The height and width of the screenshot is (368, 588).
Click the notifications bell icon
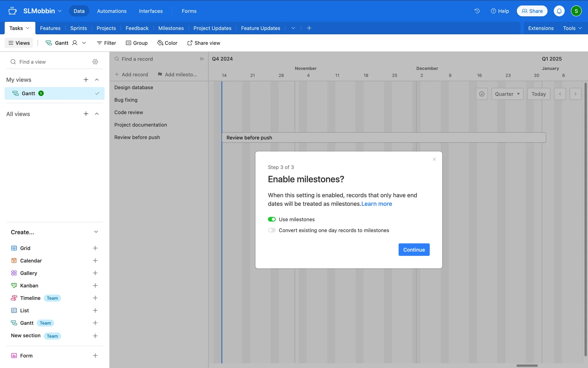[x=559, y=11]
